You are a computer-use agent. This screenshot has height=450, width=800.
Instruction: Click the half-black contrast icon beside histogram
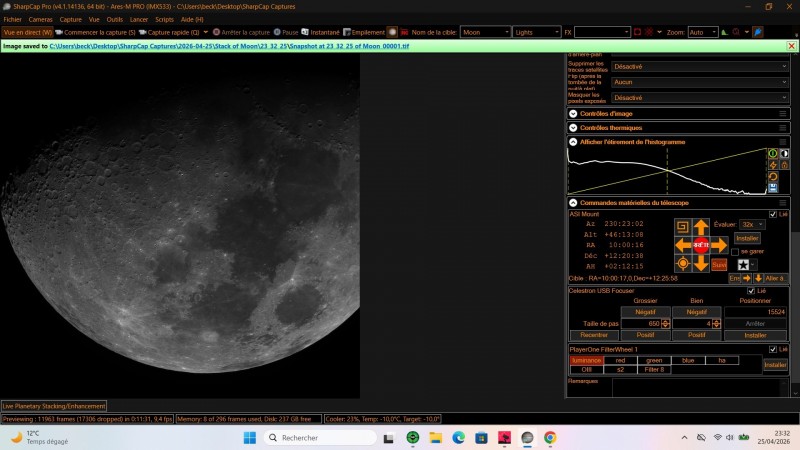(785, 153)
